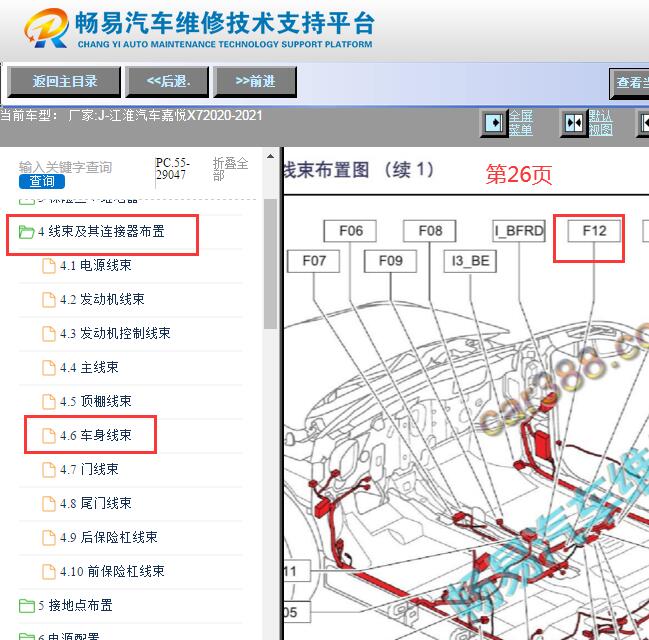This screenshot has height=640, width=649.
Task: Go forward with the >>前进 button
Action: click(x=255, y=82)
